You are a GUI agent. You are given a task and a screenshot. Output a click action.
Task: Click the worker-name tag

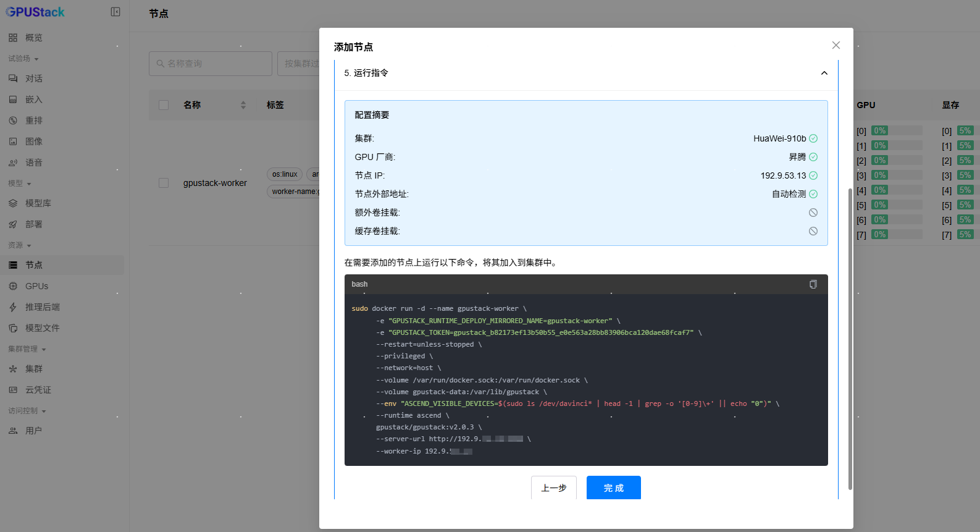coord(295,192)
